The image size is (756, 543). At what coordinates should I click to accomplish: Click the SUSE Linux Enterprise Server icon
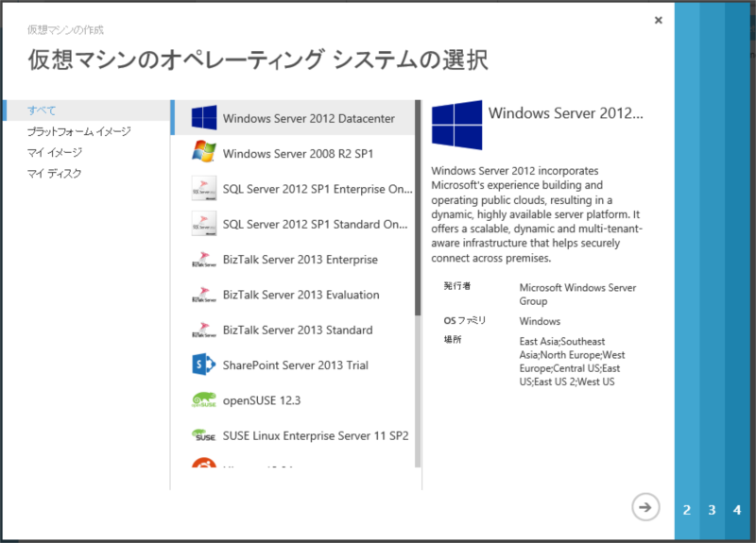click(204, 435)
